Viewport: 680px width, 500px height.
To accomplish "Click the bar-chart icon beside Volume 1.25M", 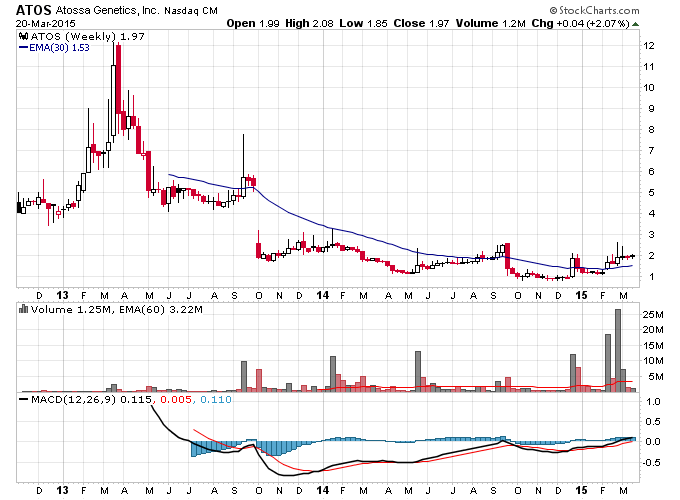I will [x=24, y=309].
